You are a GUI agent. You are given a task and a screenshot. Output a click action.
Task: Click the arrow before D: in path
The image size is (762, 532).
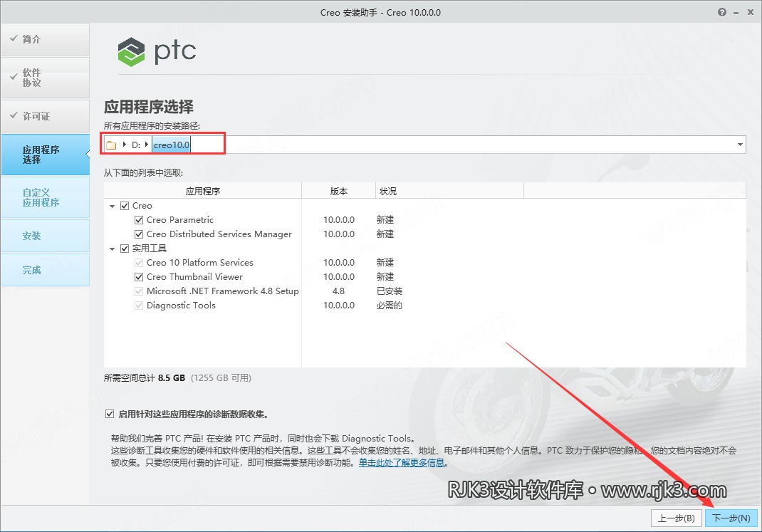[x=125, y=145]
